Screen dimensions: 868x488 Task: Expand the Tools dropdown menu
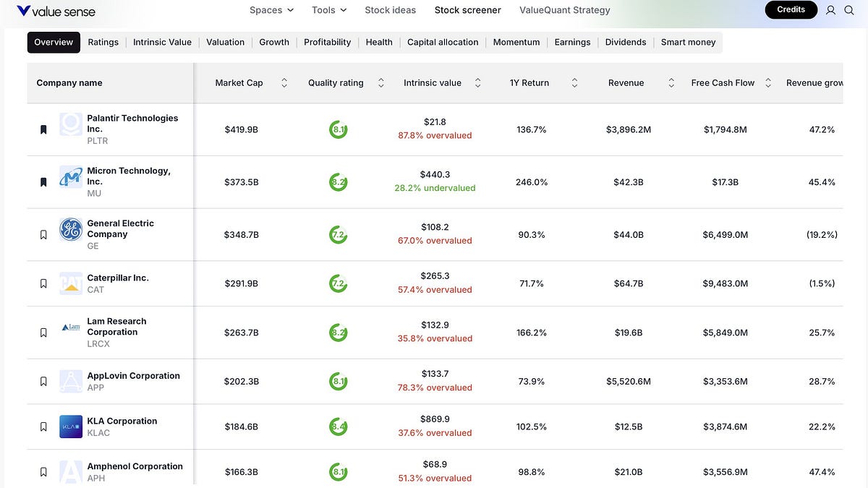click(329, 10)
